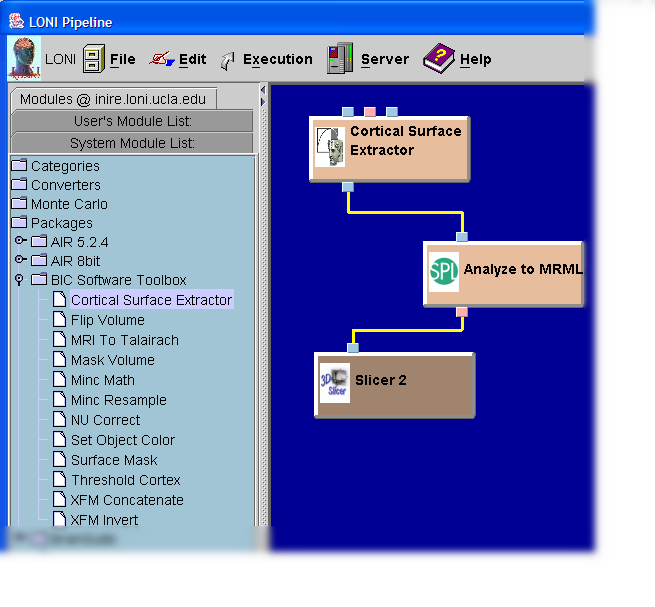This screenshot has width=655, height=607.
Task: Expand the AIR 5.2.4 package node
Action: (20, 242)
